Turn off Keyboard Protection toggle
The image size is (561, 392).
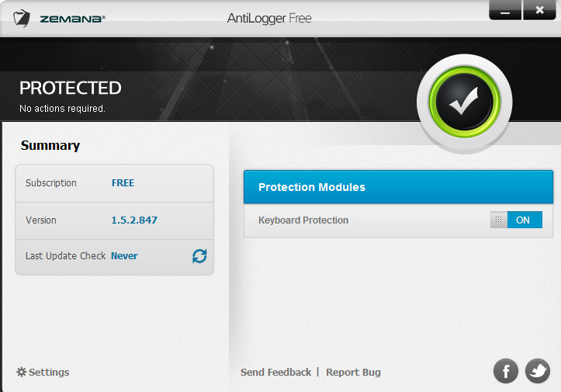pos(516,220)
